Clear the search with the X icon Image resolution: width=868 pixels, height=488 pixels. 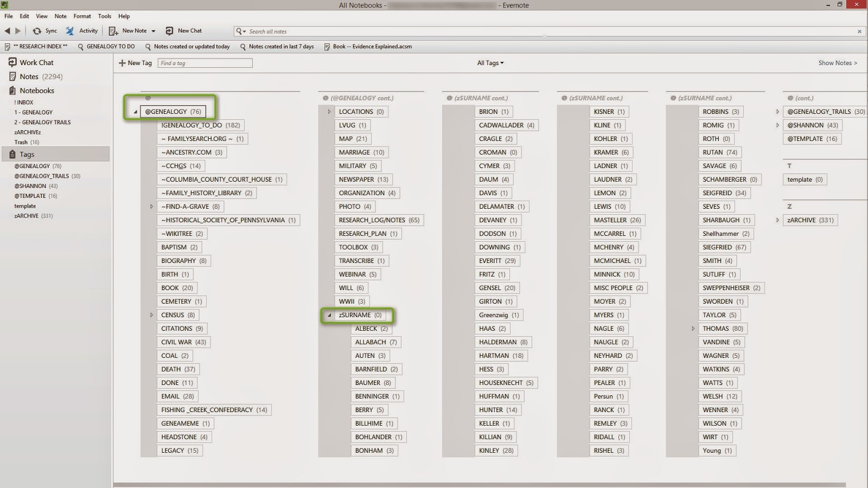[x=859, y=31]
